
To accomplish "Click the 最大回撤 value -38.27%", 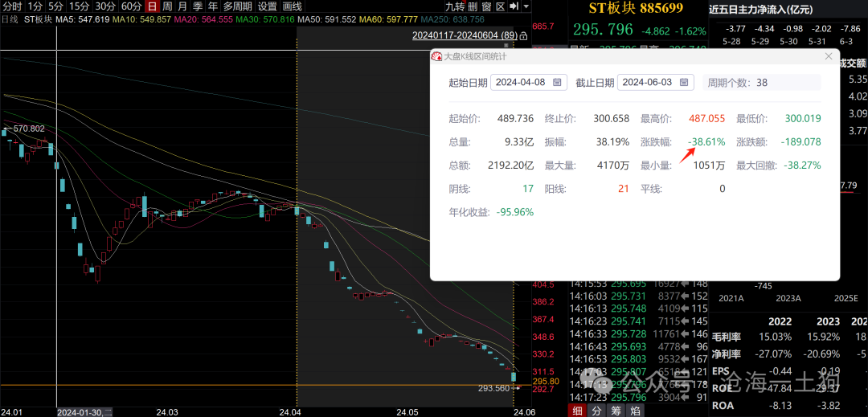I will 802,166.
